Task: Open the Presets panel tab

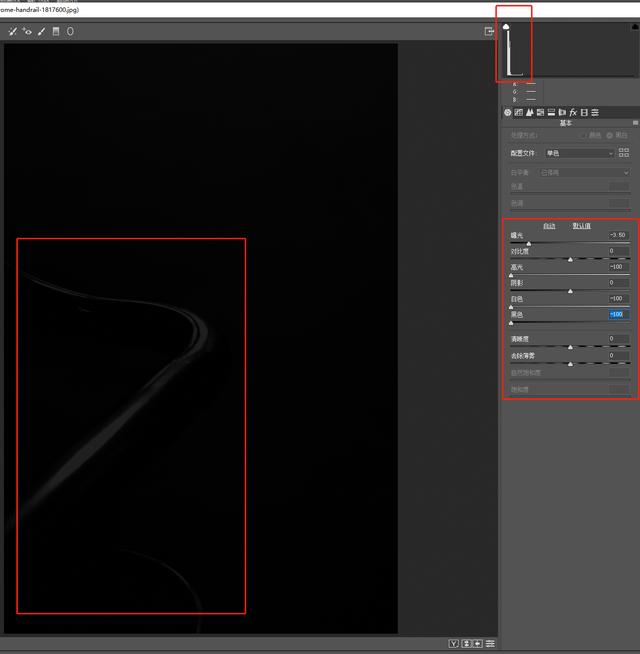Action: coord(595,112)
